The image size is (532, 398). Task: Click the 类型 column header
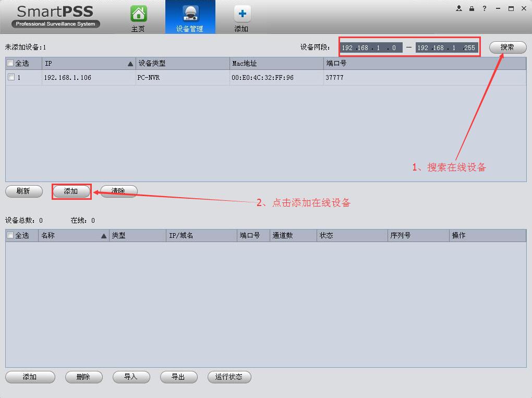point(137,235)
